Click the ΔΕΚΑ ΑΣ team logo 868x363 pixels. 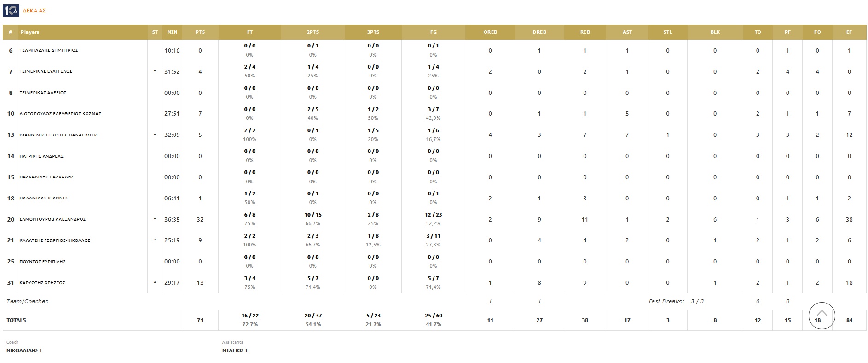(11, 10)
